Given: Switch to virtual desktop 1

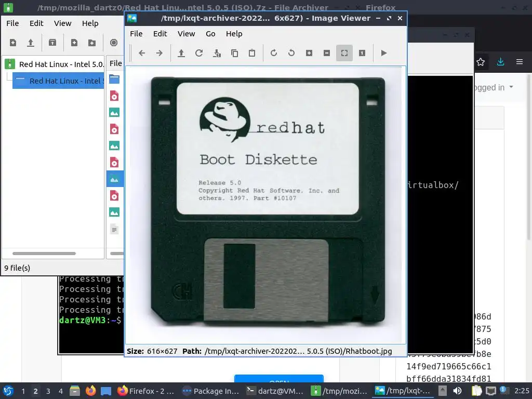Looking at the screenshot, I should pyautogui.click(x=23, y=391).
